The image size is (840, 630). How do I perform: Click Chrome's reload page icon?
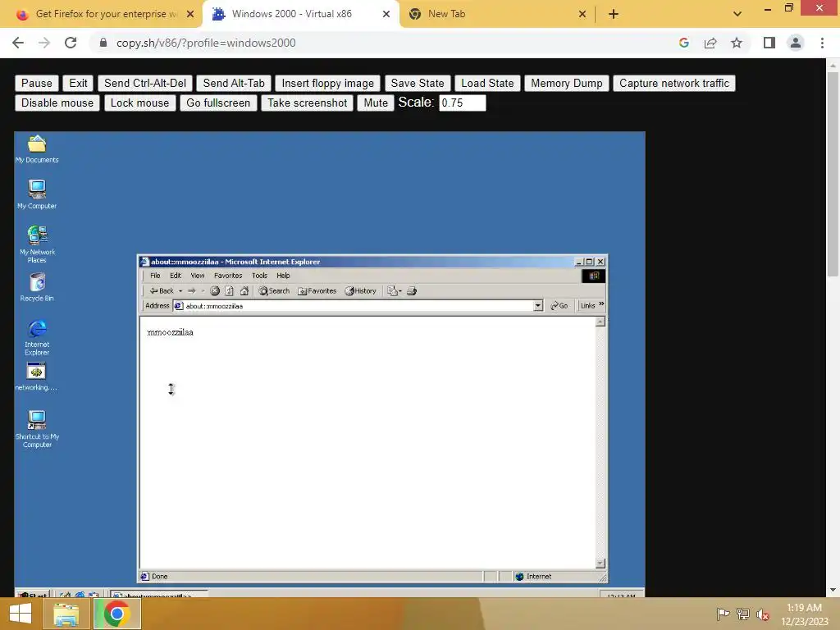click(71, 43)
